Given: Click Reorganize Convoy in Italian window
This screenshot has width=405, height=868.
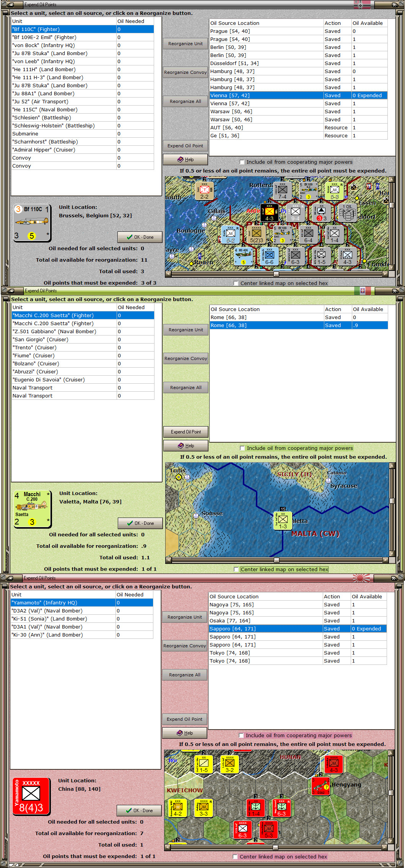Looking at the screenshot, I should point(186,358).
